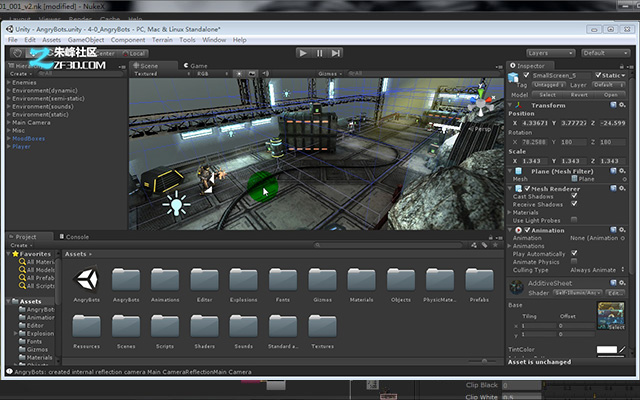640x400 pixels.
Task: Start Play mode with the Play button
Action: [x=302, y=53]
